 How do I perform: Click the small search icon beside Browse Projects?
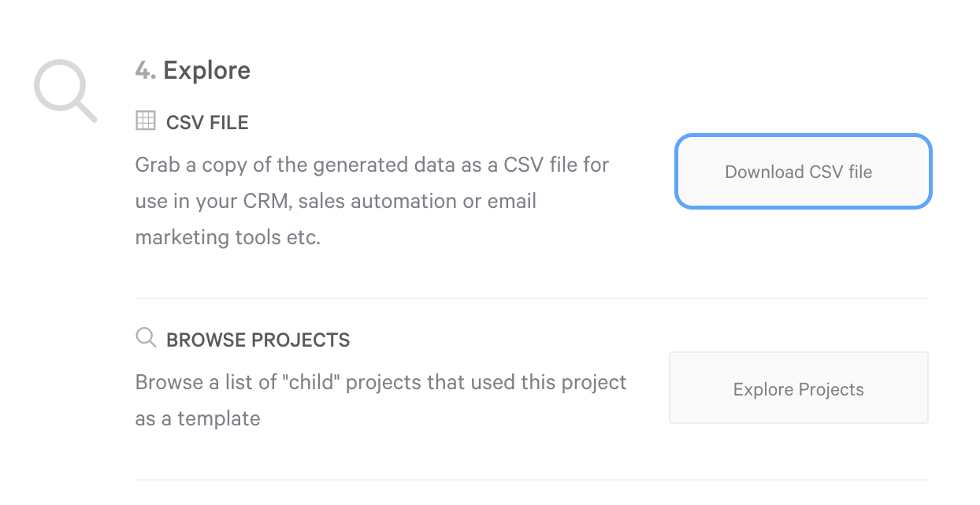(x=146, y=338)
